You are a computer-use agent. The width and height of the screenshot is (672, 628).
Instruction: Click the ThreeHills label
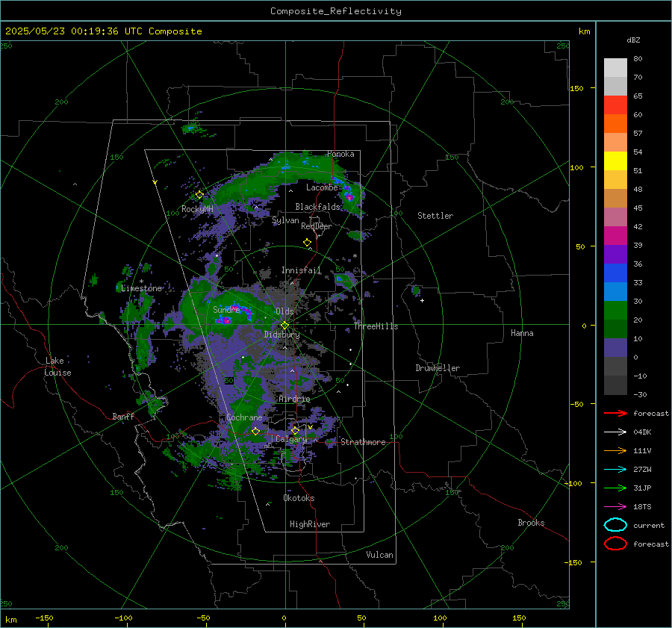[376, 326]
